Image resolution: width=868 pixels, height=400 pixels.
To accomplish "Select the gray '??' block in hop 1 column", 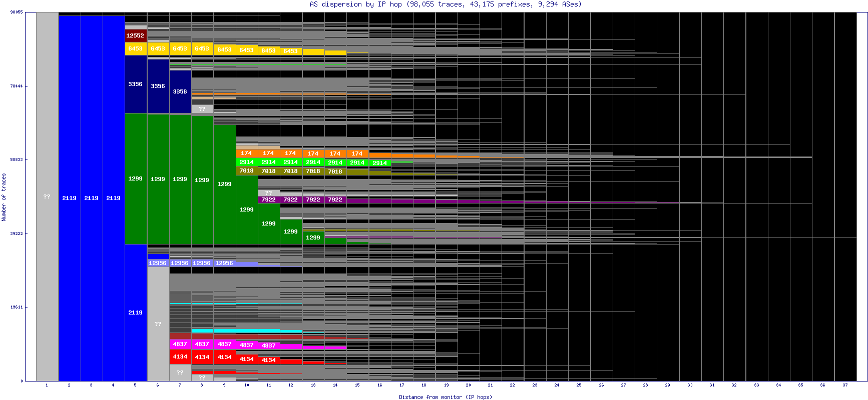I will (47, 196).
